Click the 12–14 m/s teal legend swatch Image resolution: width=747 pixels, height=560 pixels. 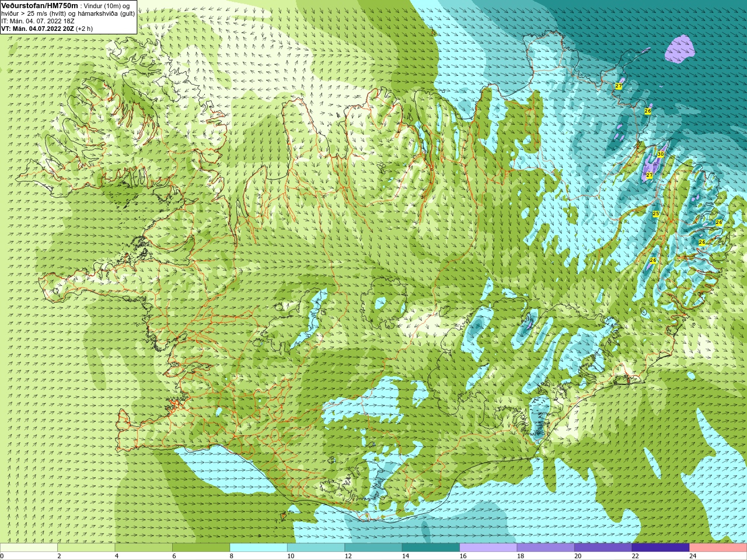coord(373,548)
